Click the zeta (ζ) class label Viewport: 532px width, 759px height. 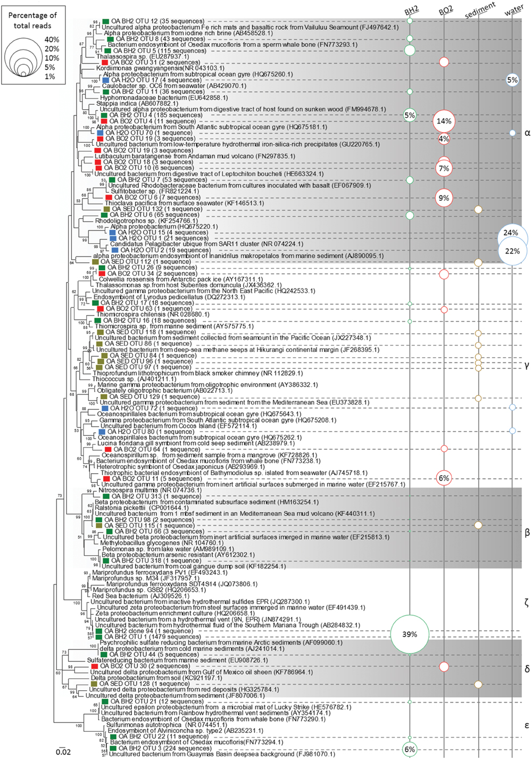coord(527,603)
